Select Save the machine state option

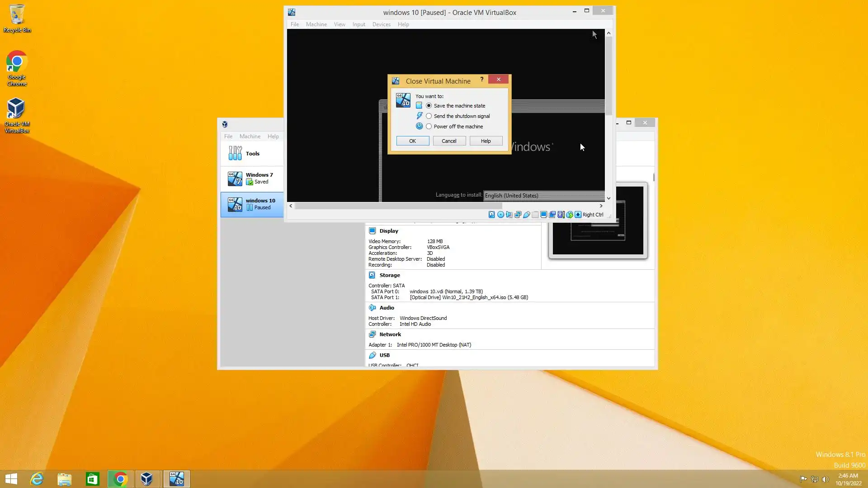click(x=429, y=106)
